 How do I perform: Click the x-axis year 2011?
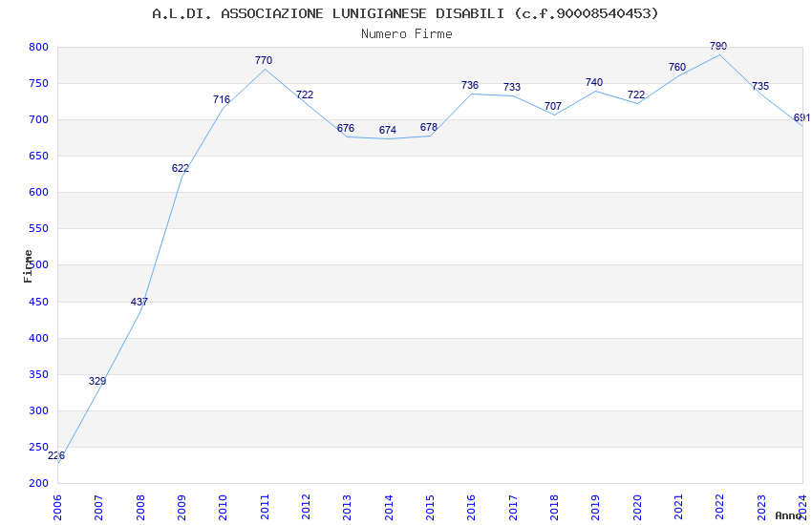[265, 507]
